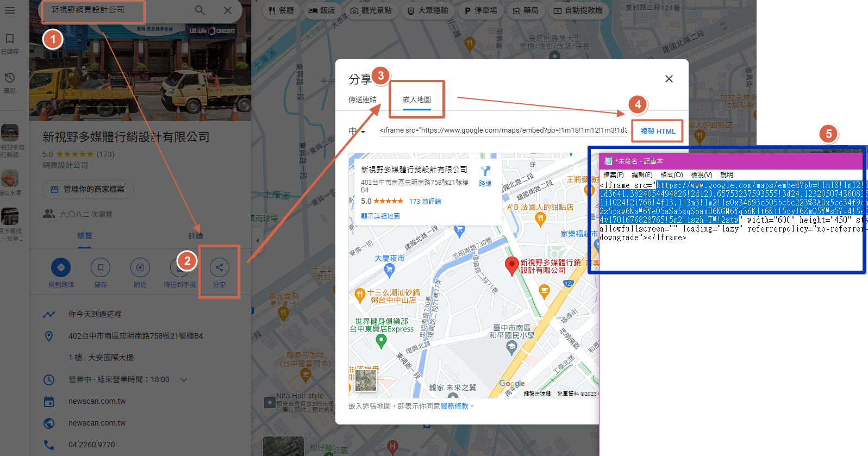
Task: Select the 停車場 category chip
Action: coord(481,10)
